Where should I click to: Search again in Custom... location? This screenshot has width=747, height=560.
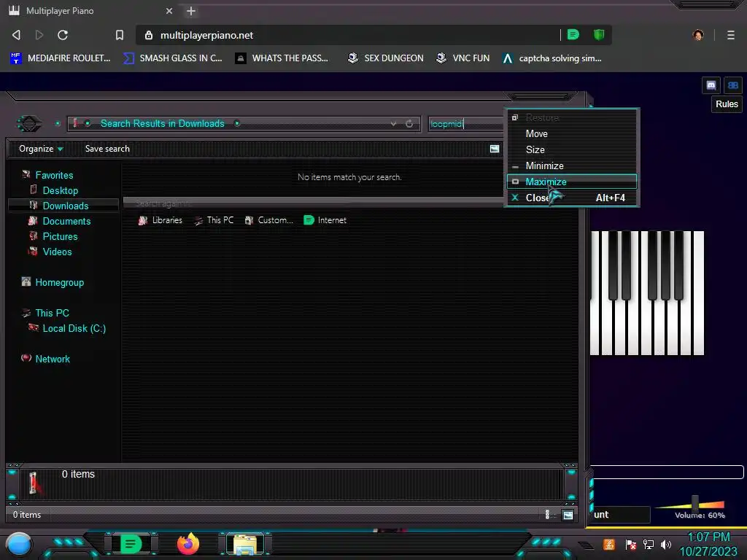pos(268,220)
